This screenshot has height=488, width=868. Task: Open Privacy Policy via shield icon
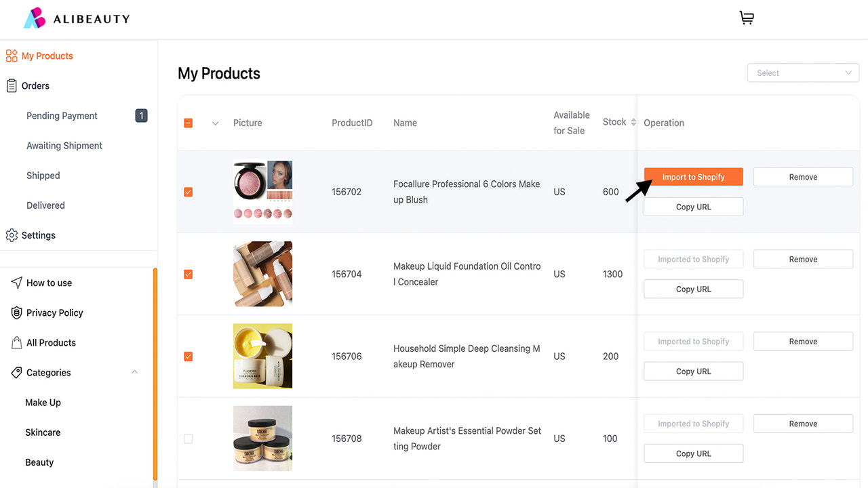(16, 312)
